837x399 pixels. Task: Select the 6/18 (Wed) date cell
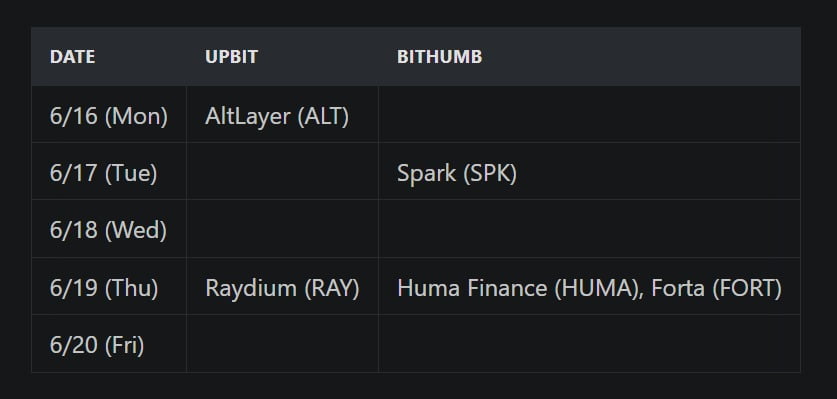109,230
